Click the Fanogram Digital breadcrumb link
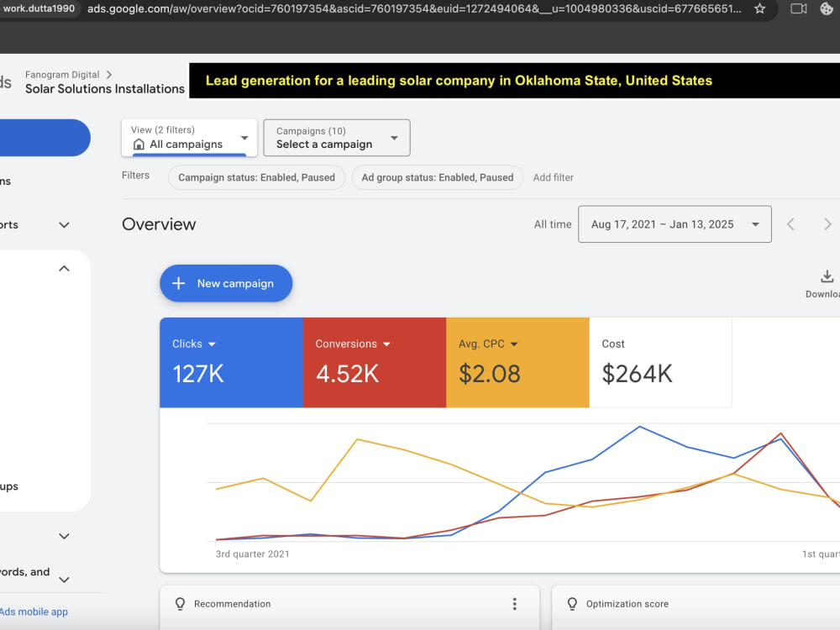This screenshot has height=630, width=840. click(x=62, y=75)
